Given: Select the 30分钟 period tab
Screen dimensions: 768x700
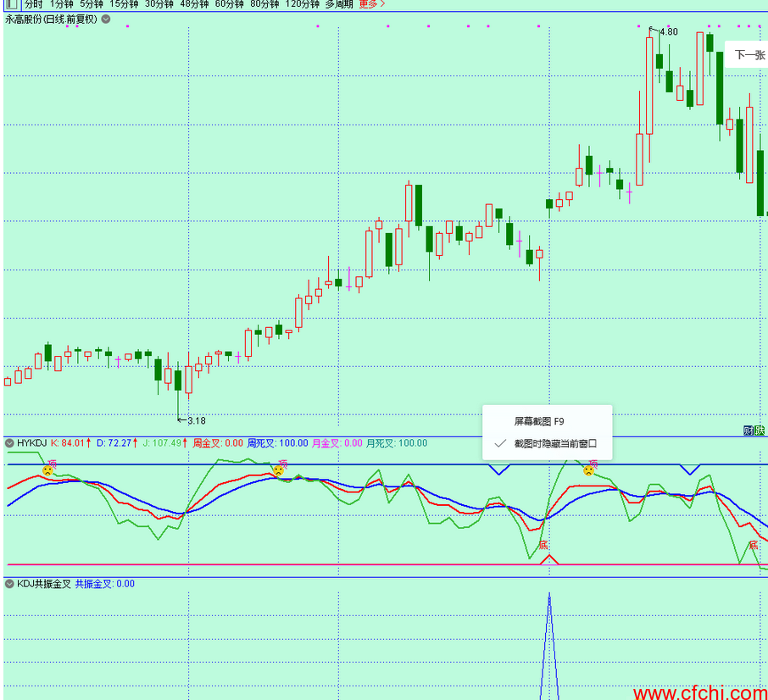Looking at the screenshot, I should tap(159, 4).
